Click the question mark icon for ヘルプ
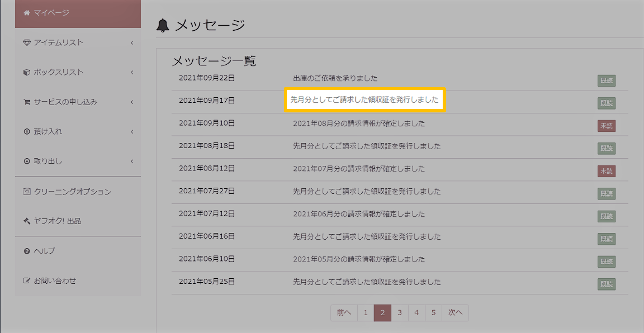Screen dimensions: 644x333 (27, 251)
